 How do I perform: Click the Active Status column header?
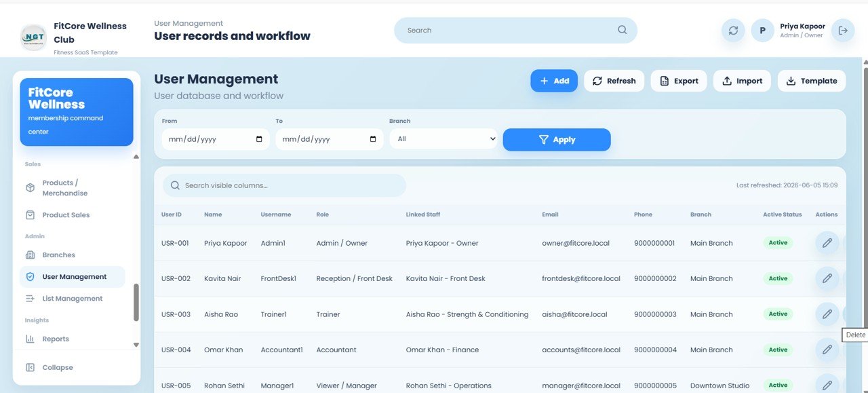click(783, 214)
